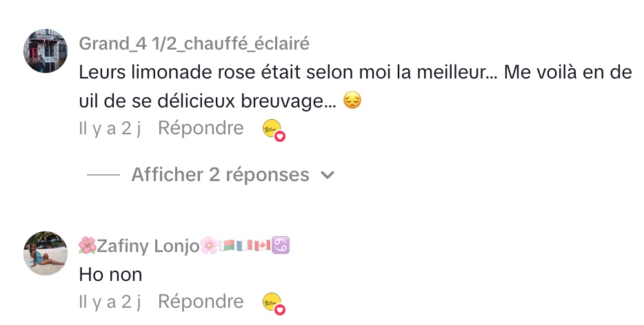Click the first comment's "Il y a 2 j" timestamp
The height and width of the screenshot is (325, 644).
[110, 128]
